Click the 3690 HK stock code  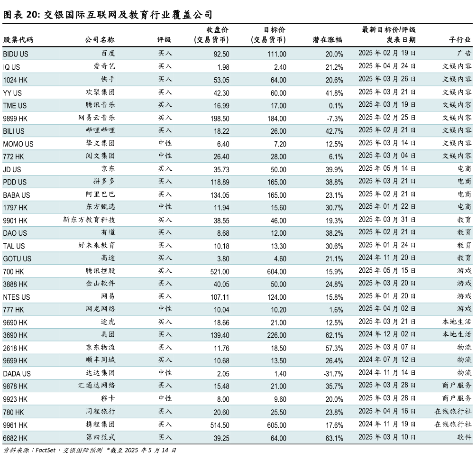15,335
